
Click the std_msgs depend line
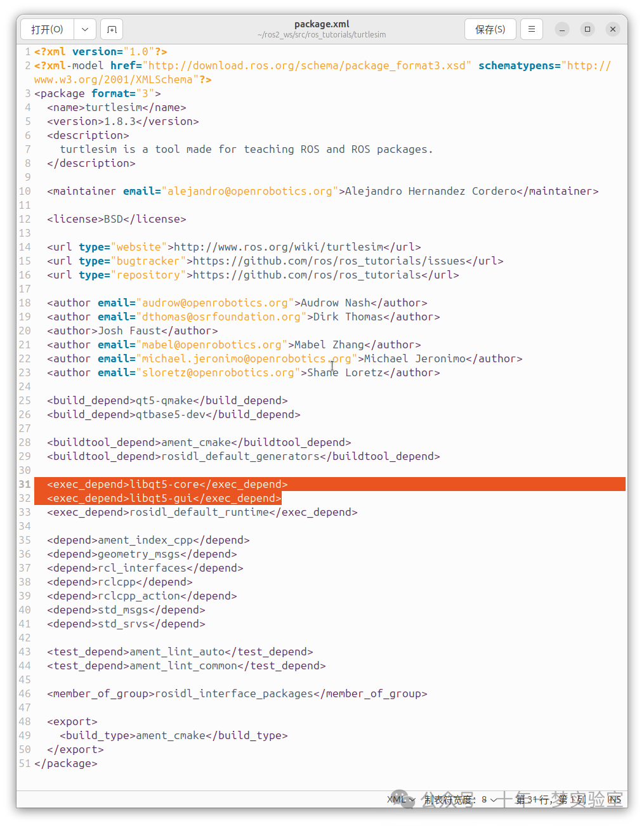(126, 610)
